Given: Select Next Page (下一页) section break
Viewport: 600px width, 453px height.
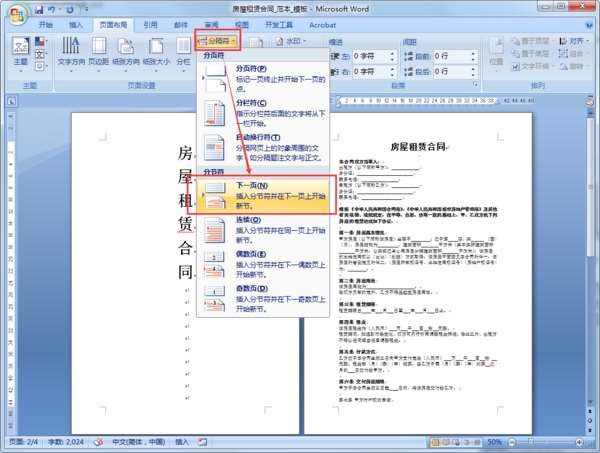Looking at the screenshot, I should coord(263,195).
